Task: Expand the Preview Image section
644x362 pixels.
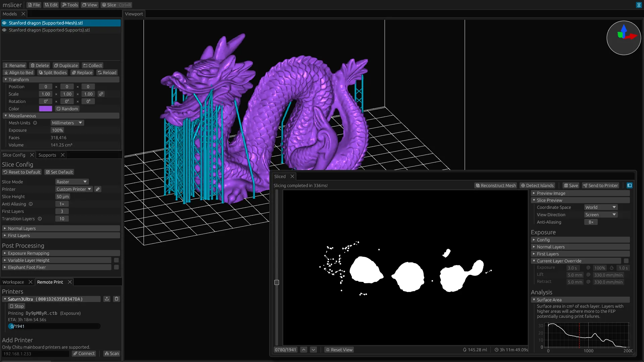Action: tap(580, 193)
